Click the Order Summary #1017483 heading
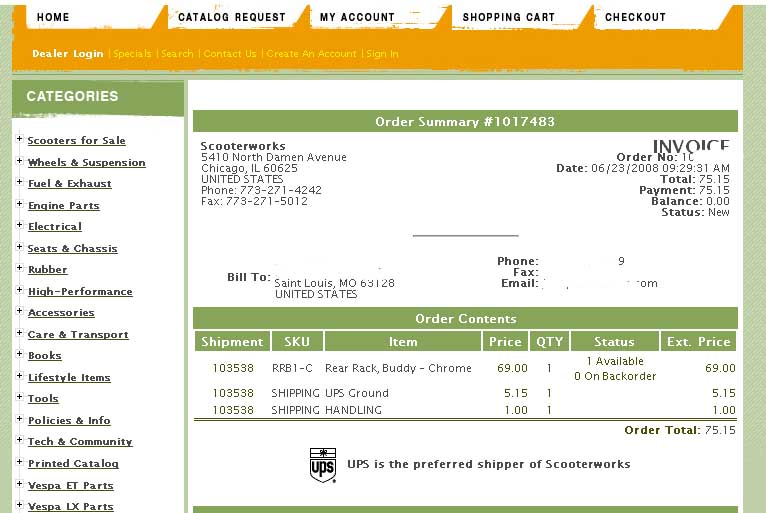The image size is (766, 513). coord(465,122)
